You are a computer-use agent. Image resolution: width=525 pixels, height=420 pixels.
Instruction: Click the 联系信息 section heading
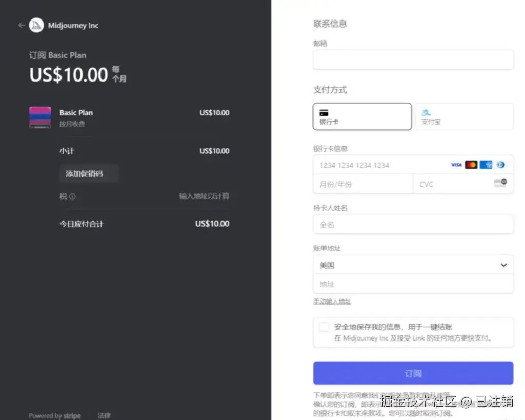(x=330, y=24)
